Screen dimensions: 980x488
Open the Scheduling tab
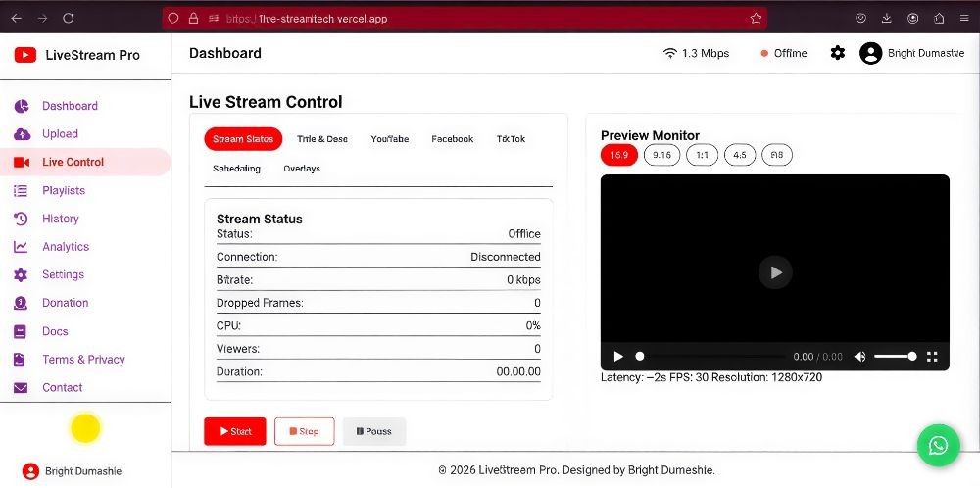pyautogui.click(x=236, y=169)
